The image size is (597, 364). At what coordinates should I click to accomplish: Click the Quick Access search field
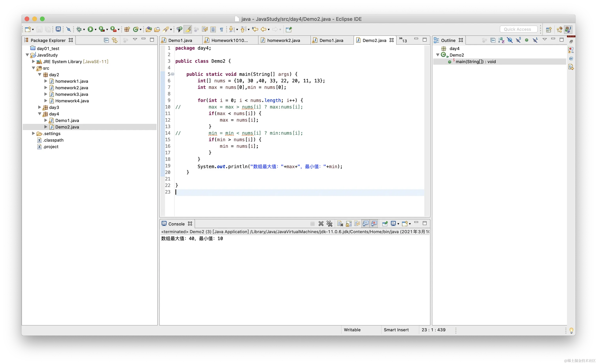[x=518, y=29]
